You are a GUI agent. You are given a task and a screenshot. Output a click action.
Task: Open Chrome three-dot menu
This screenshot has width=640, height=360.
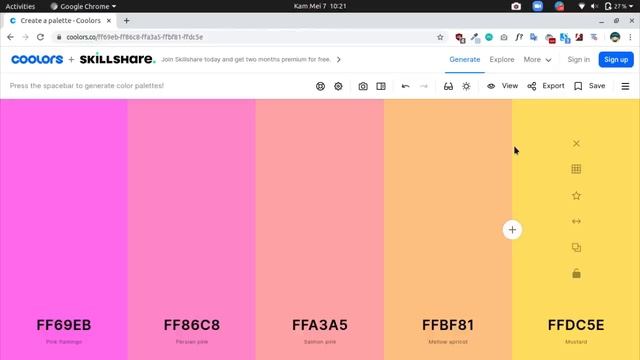630,37
